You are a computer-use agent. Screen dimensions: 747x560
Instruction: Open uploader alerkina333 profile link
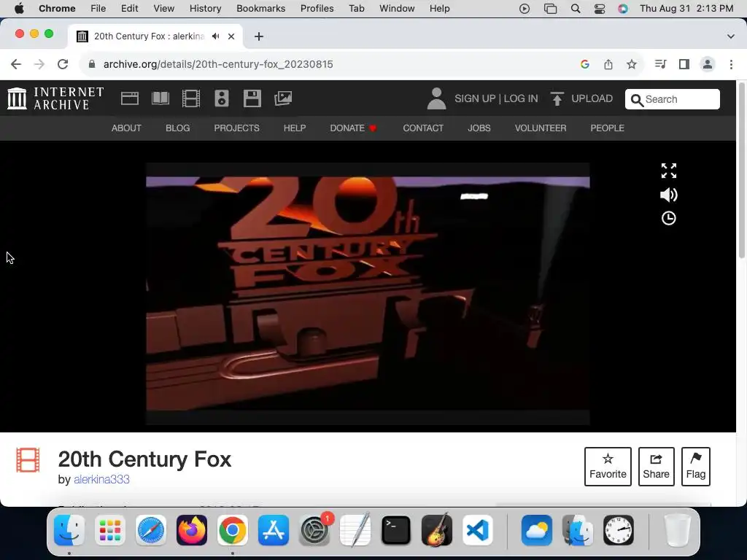tap(101, 480)
